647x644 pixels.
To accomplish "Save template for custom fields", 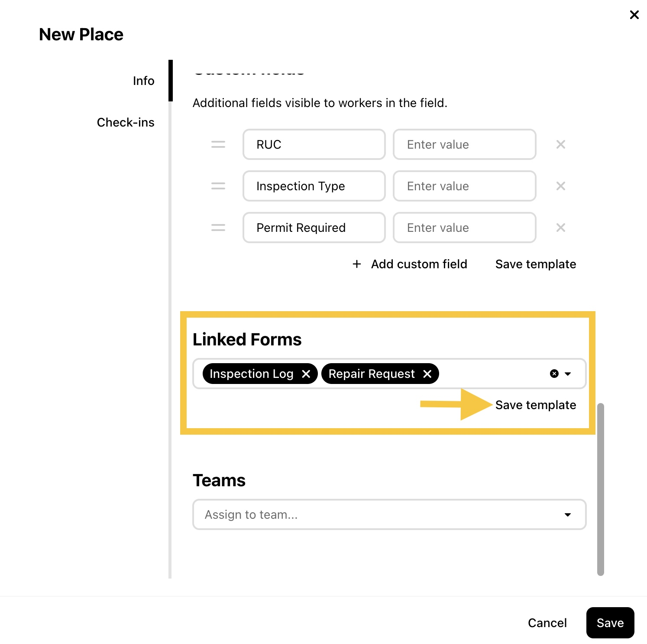I will (x=536, y=264).
